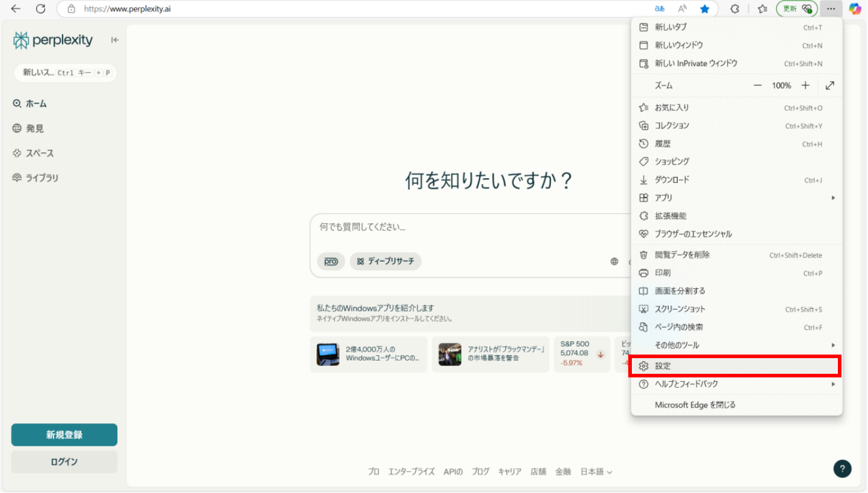Go to ホーム in the sidebar
Viewport: 868px width, 493px height.
(x=30, y=104)
